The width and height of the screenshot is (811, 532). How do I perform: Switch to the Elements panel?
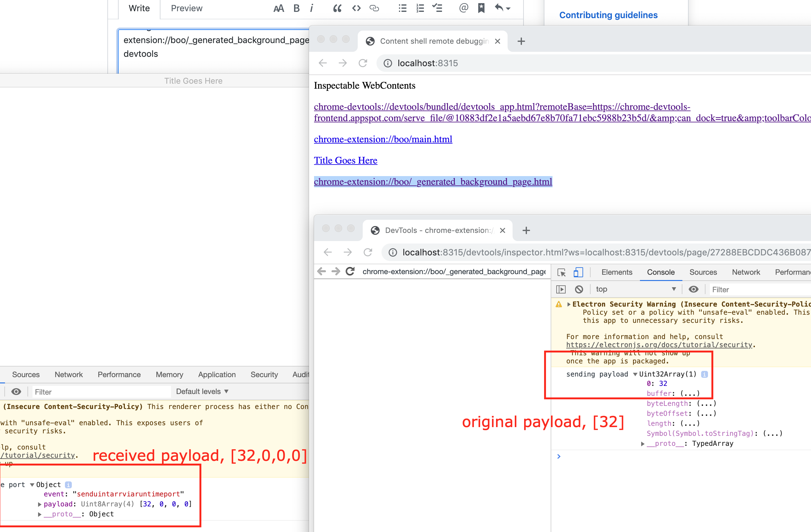point(617,272)
